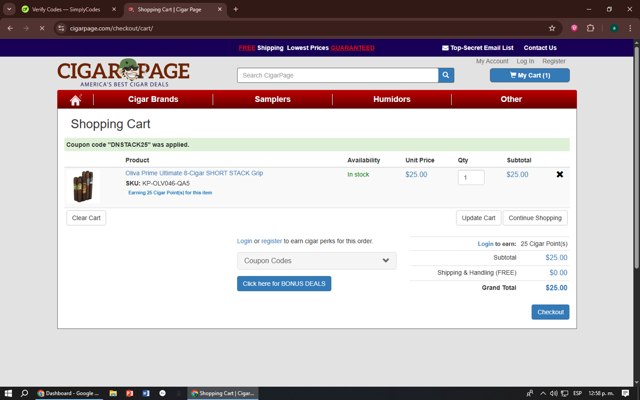640x400 pixels.
Task: Open Top-Secret Email List link
Action: (478, 48)
